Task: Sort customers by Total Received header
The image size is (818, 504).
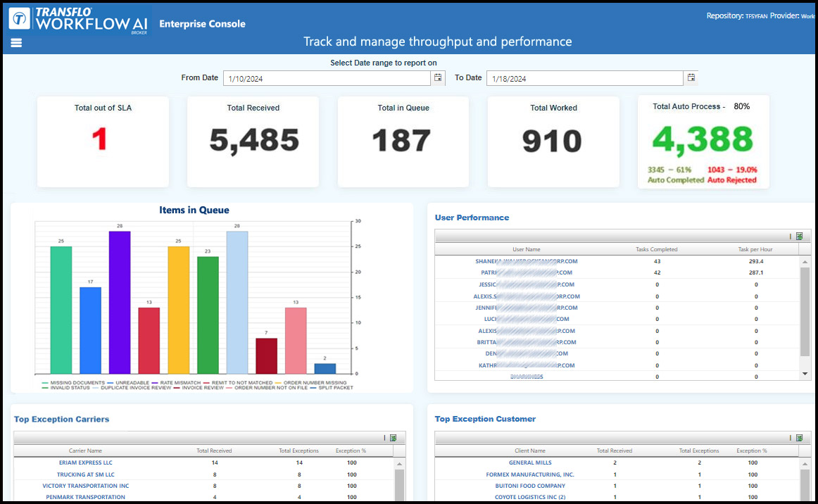Action: point(615,451)
